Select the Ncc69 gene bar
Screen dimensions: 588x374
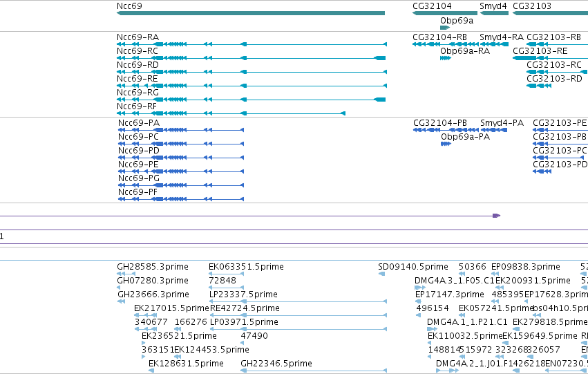pyautogui.click(x=251, y=14)
